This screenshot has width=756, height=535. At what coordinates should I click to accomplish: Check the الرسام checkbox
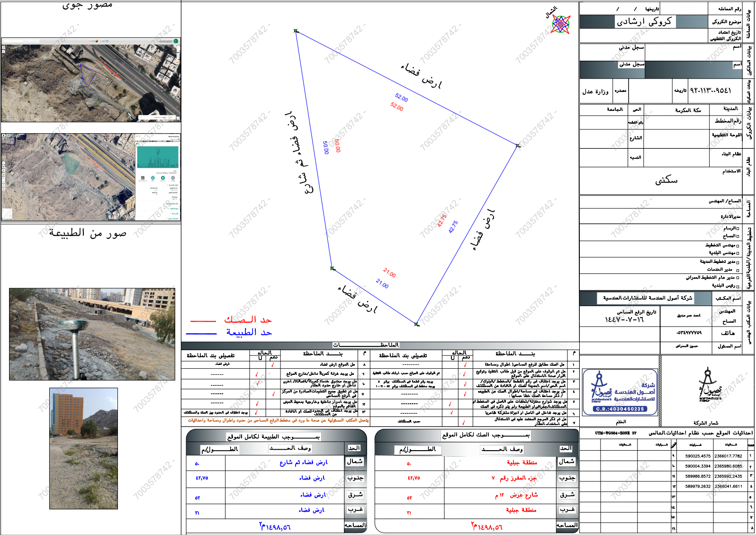738,228
